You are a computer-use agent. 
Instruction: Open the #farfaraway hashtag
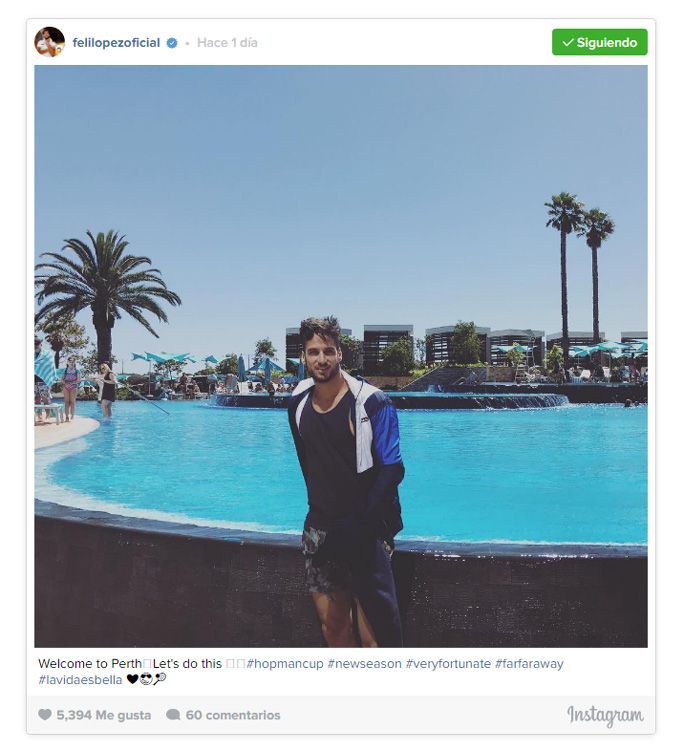[x=529, y=664]
